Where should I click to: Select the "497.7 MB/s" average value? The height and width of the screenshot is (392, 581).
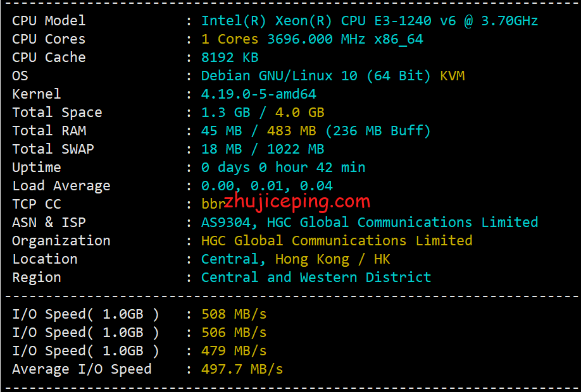(x=242, y=369)
